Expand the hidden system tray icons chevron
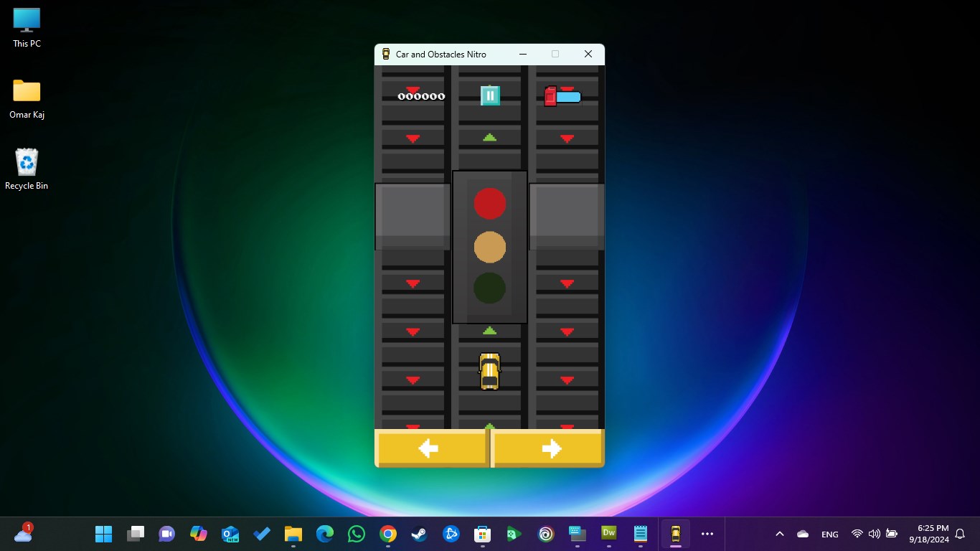 (x=779, y=534)
